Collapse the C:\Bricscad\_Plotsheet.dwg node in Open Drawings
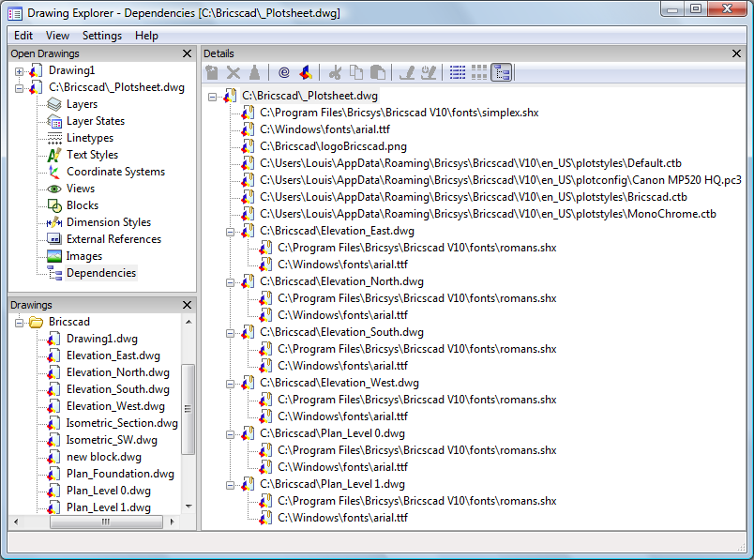The image size is (754, 560). [20, 88]
